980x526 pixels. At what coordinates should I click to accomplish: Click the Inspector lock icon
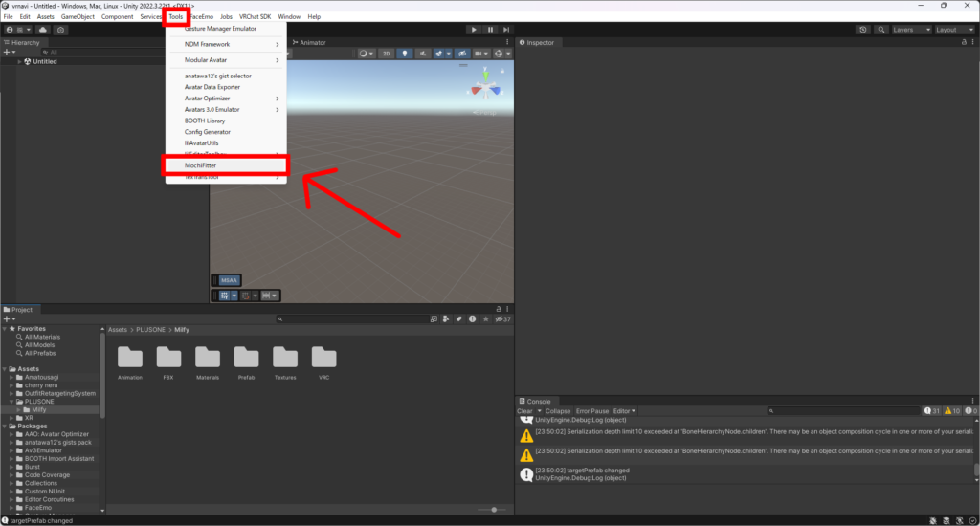tap(964, 42)
